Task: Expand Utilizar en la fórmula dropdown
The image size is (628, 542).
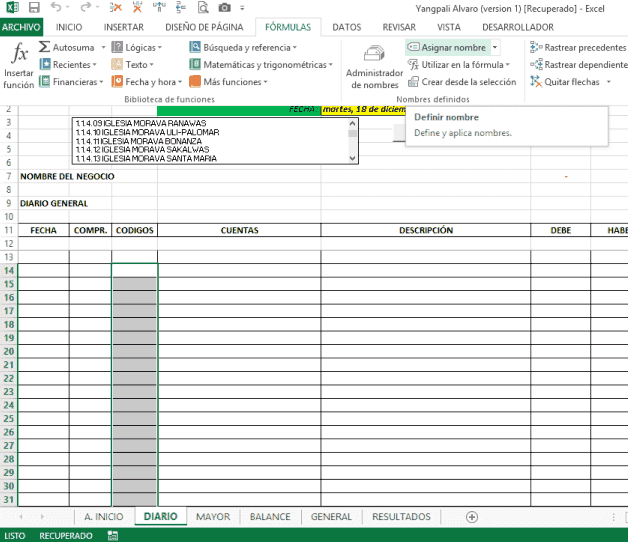Action: tap(508, 64)
